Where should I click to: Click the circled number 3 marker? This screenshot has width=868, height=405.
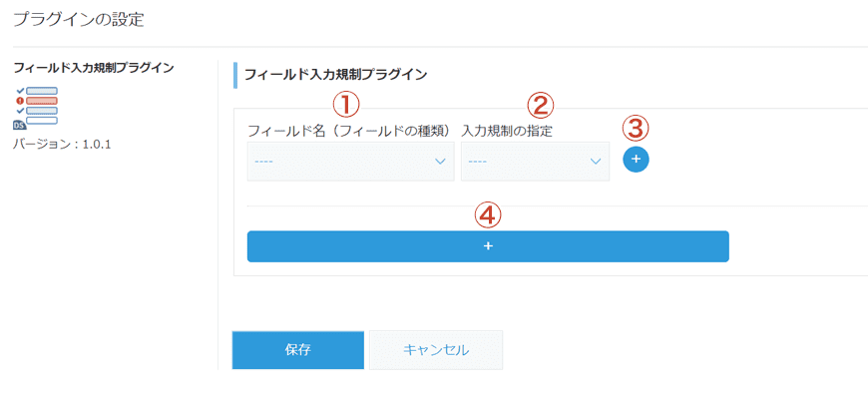pos(636,128)
